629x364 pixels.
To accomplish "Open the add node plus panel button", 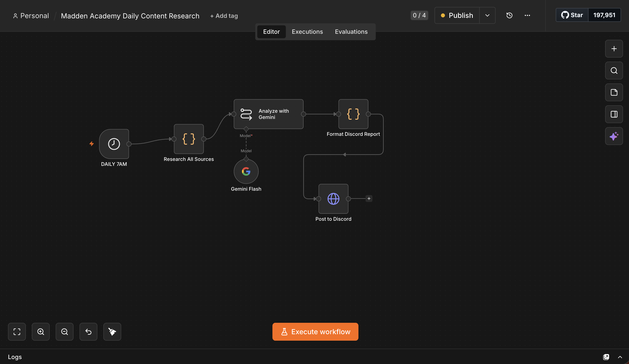I will pyautogui.click(x=614, y=49).
